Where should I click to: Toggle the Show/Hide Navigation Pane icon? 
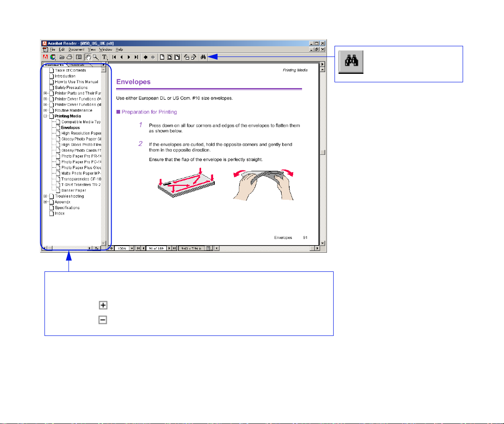click(79, 57)
